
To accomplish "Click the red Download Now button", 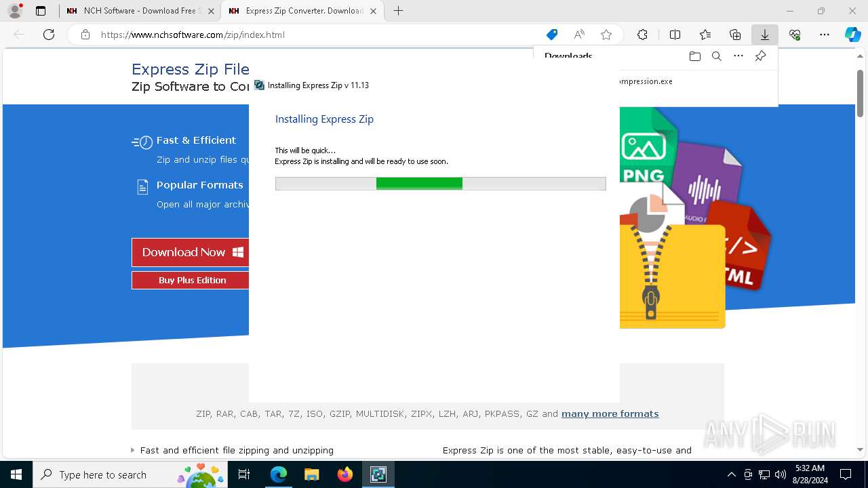I will 191,252.
